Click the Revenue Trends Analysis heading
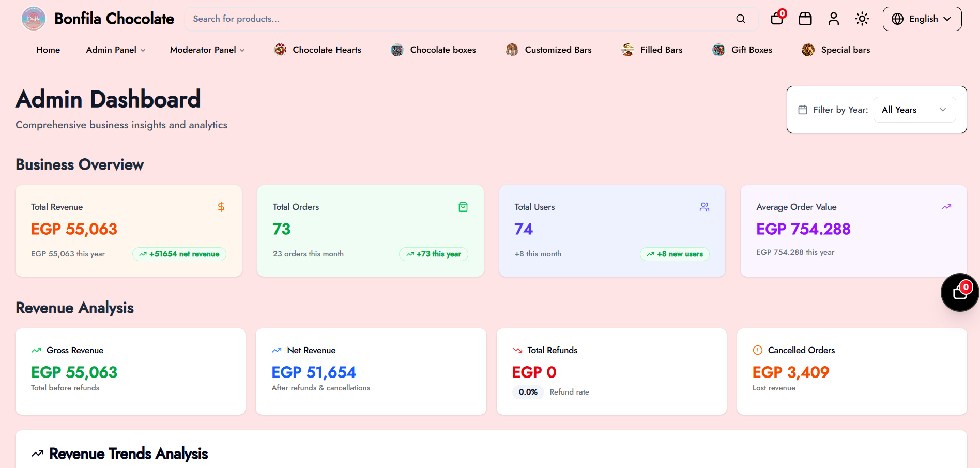 pyautogui.click(x=129, y=454)
